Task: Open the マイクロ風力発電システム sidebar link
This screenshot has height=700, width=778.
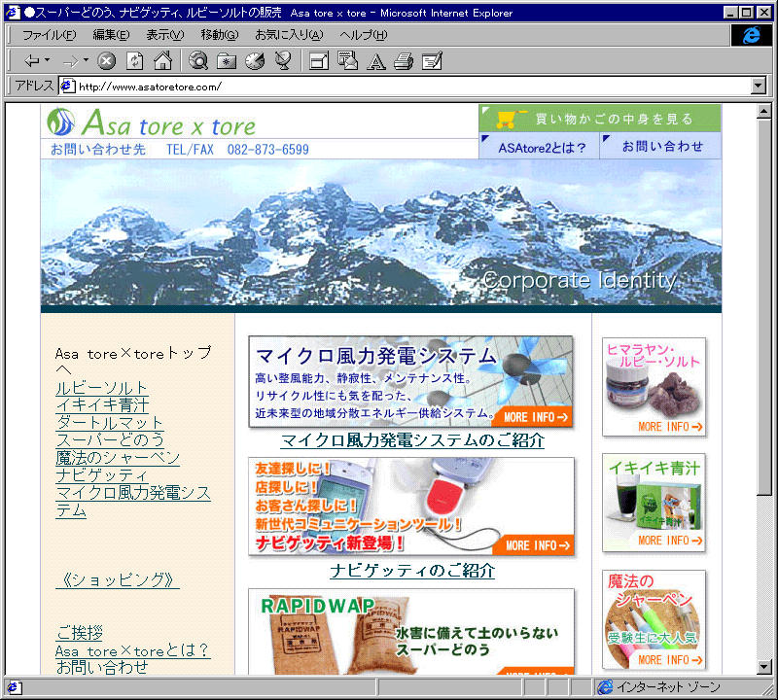Action: (x=133, y=501)
